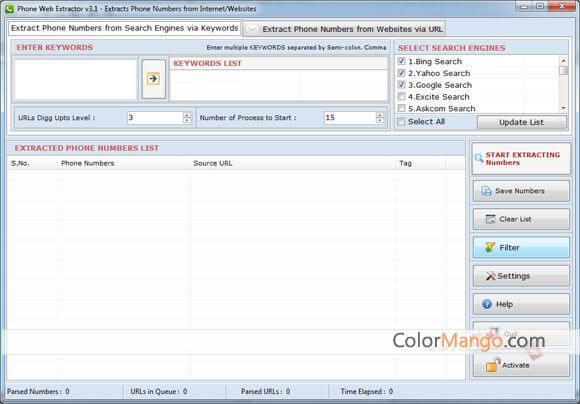Switch to Extract via Keywords tab
The height and width of the screenshot is (404, 580).
[125, 28]
